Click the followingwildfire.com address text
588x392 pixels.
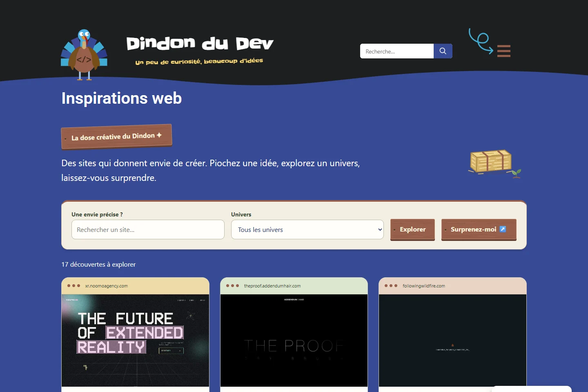tap(424, 286)
